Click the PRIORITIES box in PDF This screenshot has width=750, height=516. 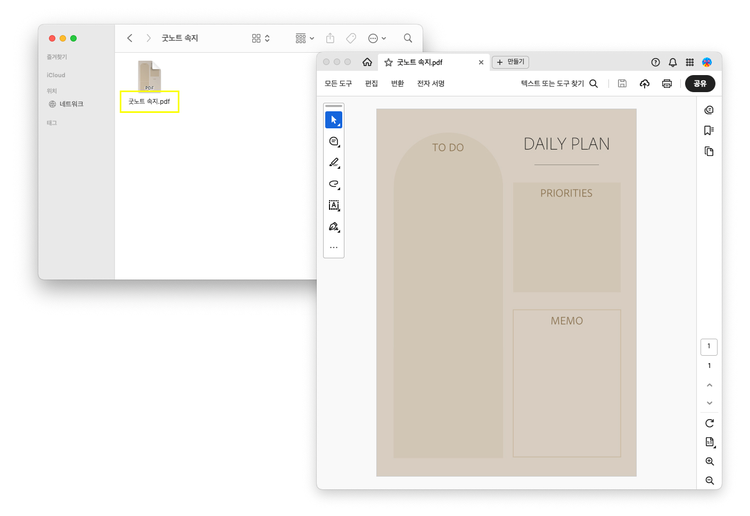point(567,237)
